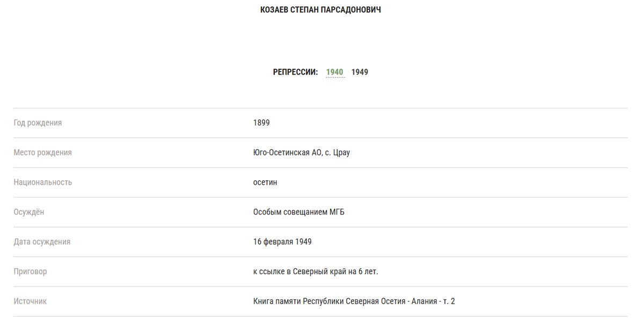Screen dimensions: 644x330
Task: Click Особым совещанием МГБ text
Action: (298, 212)
